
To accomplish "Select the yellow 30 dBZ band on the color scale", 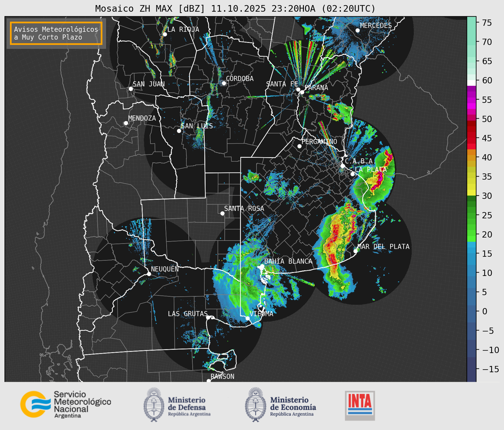I will tap(471, 193).
